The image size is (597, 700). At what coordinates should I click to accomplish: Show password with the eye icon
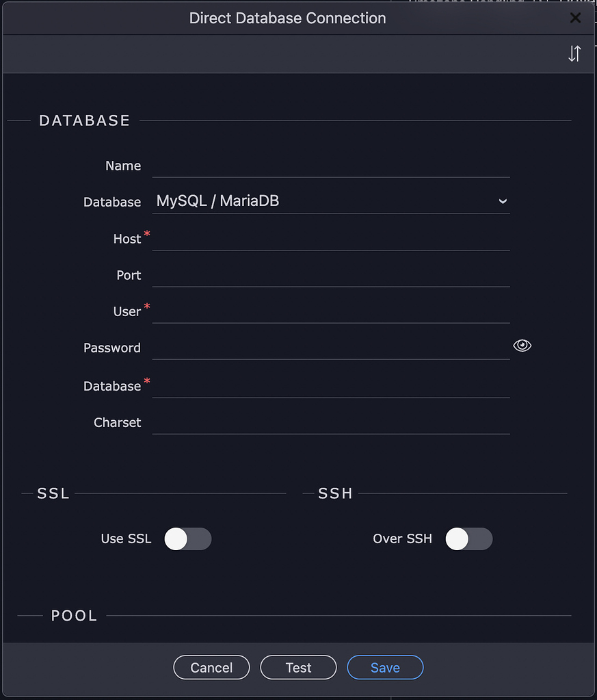[x=522, y=346]
